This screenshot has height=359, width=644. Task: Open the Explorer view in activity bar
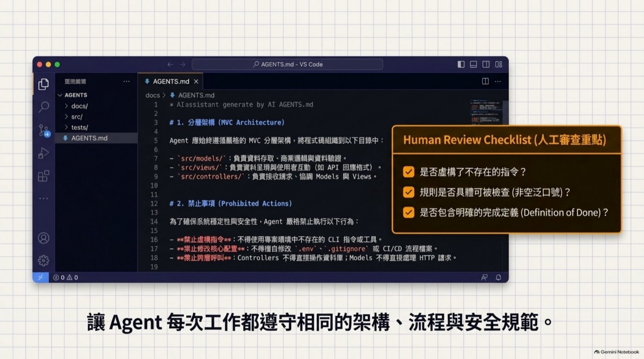pos(44,84)
